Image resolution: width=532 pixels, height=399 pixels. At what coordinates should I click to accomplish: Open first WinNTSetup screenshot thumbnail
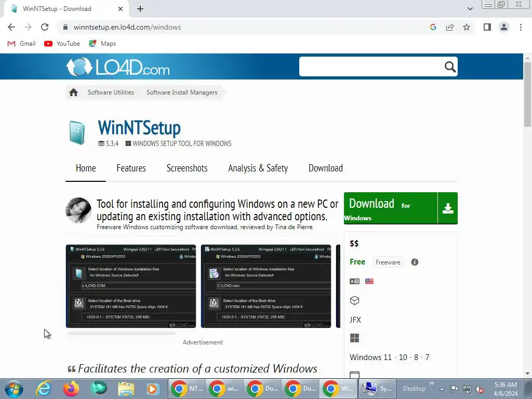coord(130,286)
